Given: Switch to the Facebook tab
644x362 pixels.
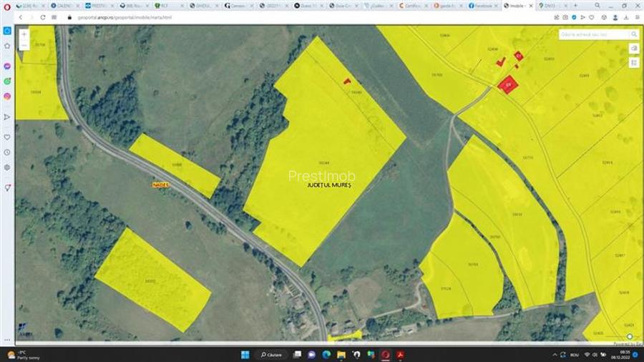Looking at the screenshot, I should click(x=483, y=6).
